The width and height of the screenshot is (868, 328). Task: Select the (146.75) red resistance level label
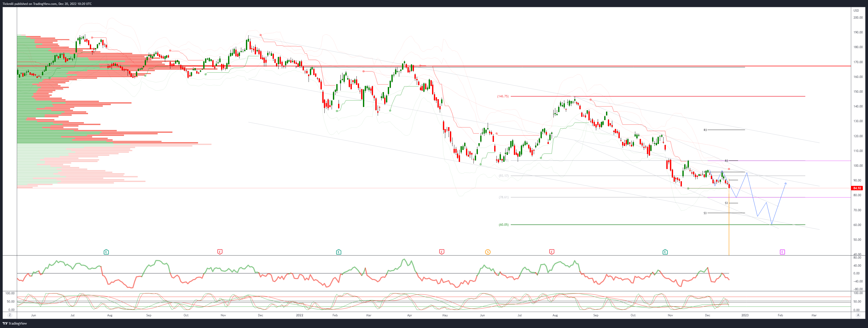(503, 96)
